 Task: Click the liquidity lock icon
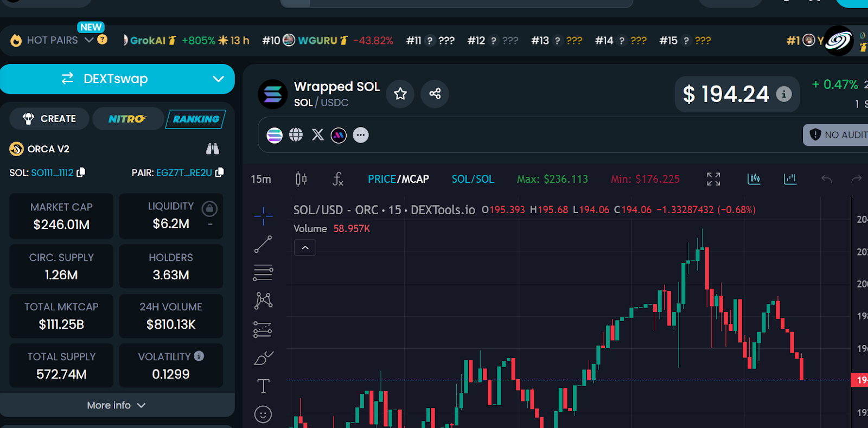pos(209,209)
